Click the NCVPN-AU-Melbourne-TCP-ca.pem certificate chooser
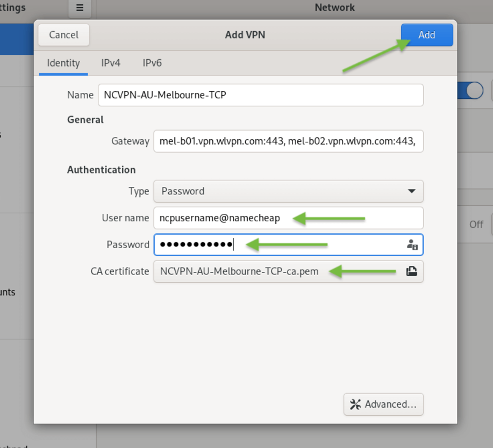Screen dimensions: 493x448 click(x=288, y=271)
